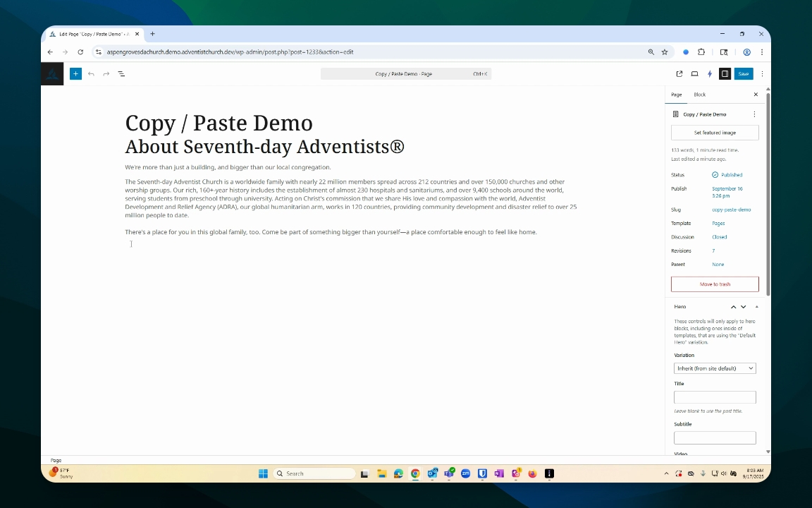Click the Hero Title input field
This screenshot has height=508, width=812.
715,397
